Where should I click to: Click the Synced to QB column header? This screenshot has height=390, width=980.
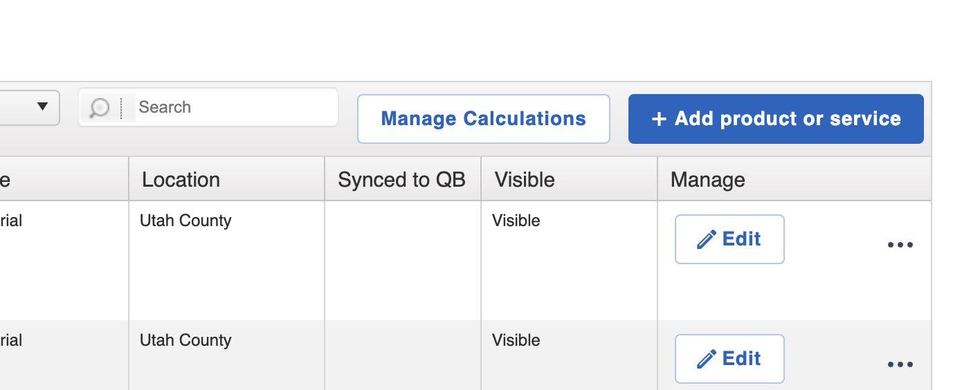[401, 180]
